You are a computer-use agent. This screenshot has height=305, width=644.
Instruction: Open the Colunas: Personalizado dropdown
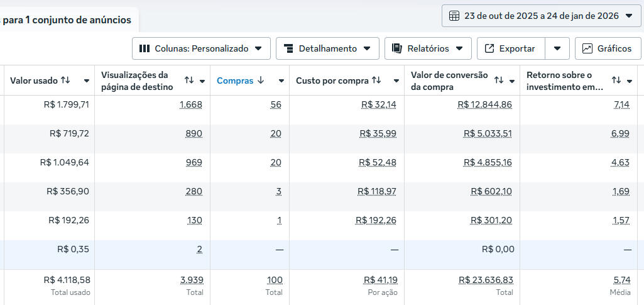coord(201,48)
